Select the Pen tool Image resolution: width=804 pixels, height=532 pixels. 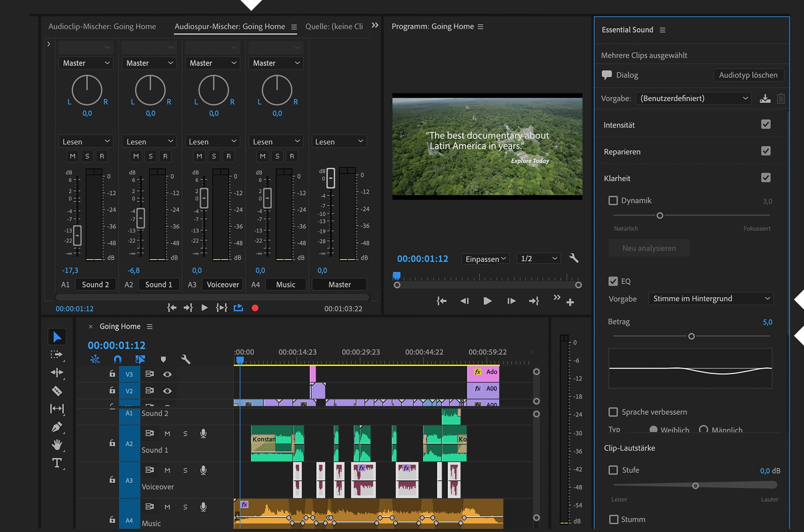tap(57, 427)
